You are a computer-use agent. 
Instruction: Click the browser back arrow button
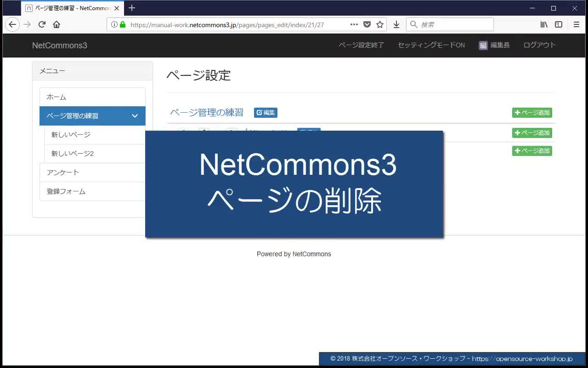(x=12, y=24)
